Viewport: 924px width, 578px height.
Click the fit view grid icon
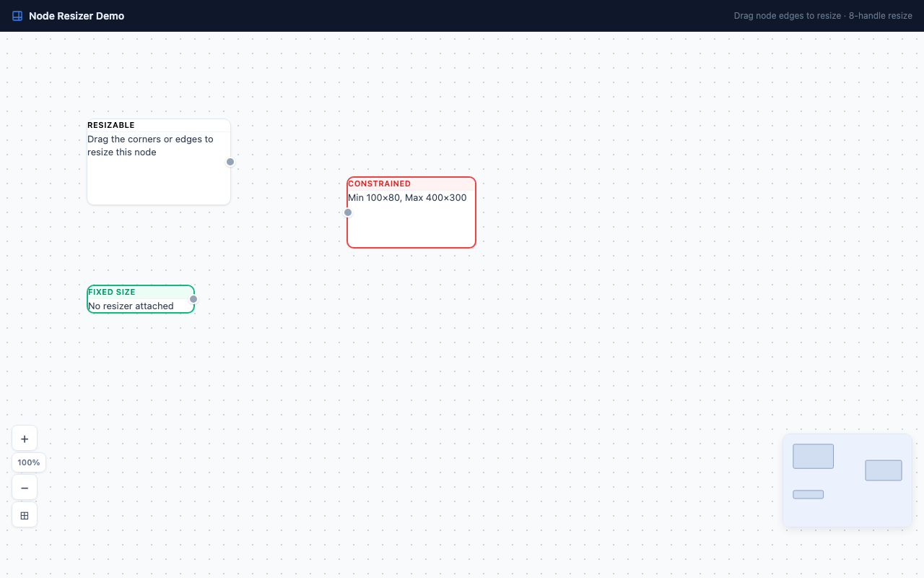[25, 515]
